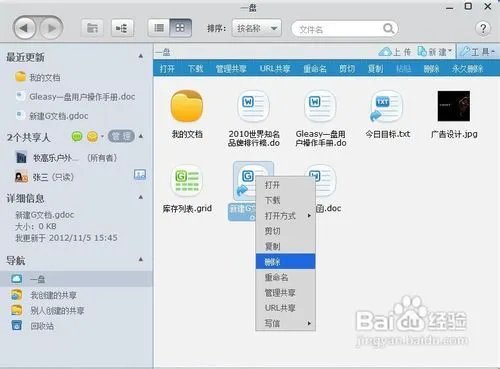This screenshot has height=369, width=500.
Task: Select the 2010世界知名品牌排行榜 Word file
Action: (x=253, y=106)
